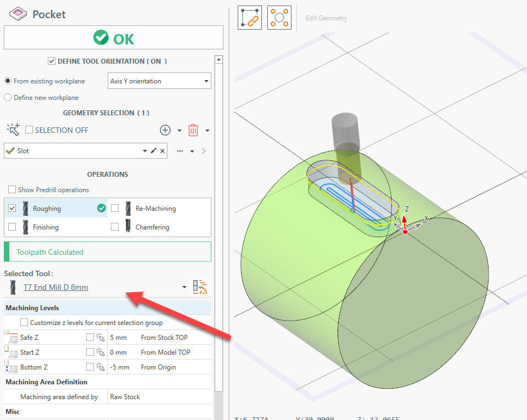Screen dimensions: 527x420
Task: Click the T7 End Mill D 8mm link
Action: click(x=55, y=287)
